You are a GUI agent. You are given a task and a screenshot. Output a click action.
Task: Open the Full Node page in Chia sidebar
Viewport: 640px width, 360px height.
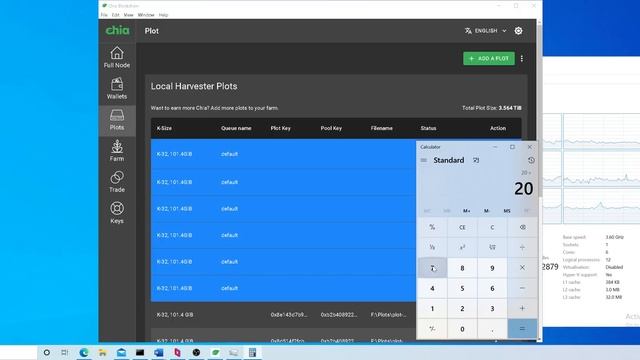tap(117, 58)
